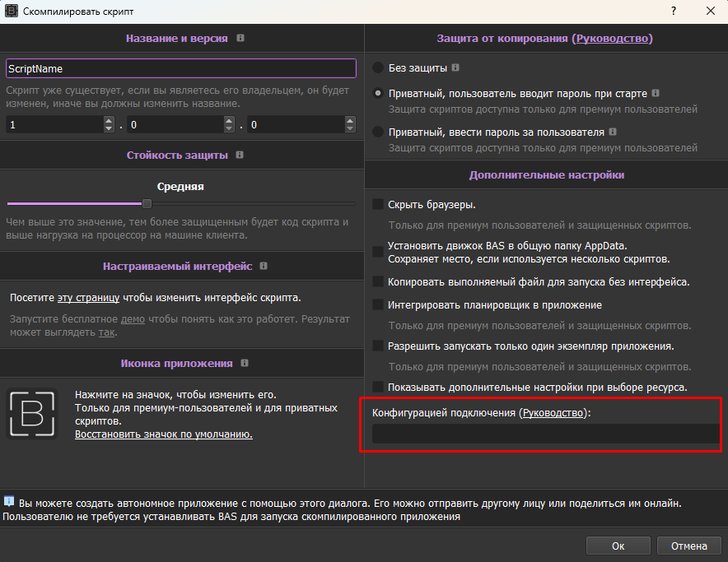Toggle 'Показывать дополнительные настройки при выборе ресурса'

[378, 387]
